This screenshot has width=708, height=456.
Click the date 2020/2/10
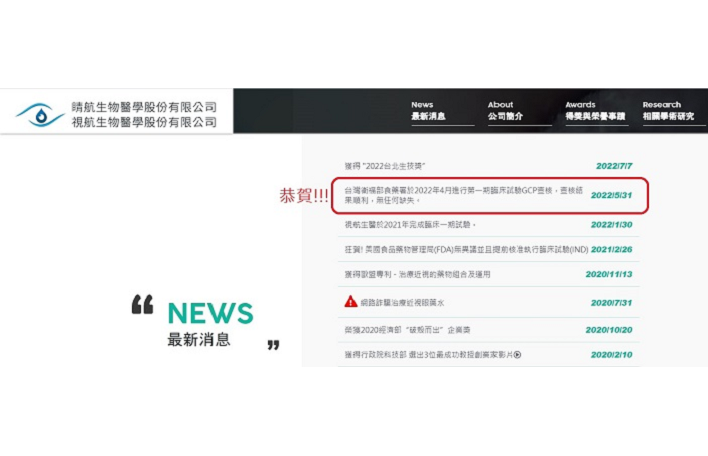click(x=611, y=355)
